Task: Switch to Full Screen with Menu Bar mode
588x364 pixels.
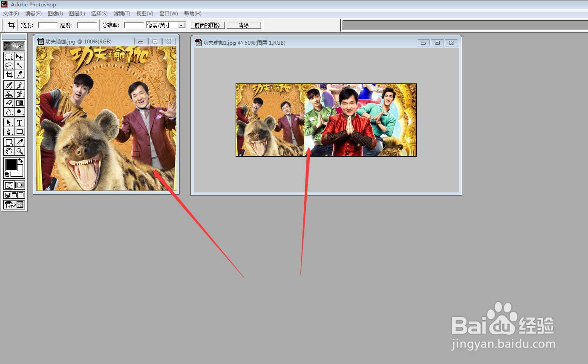Action: pos(14,195)
